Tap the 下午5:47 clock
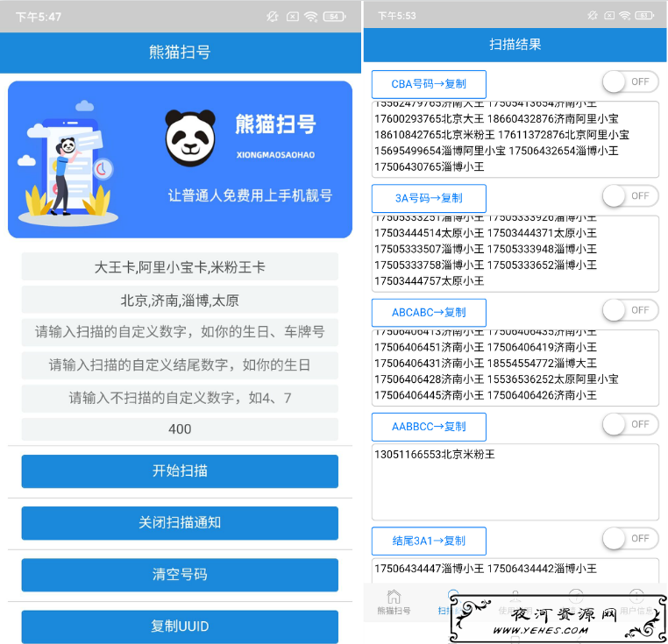 [39, 17]
